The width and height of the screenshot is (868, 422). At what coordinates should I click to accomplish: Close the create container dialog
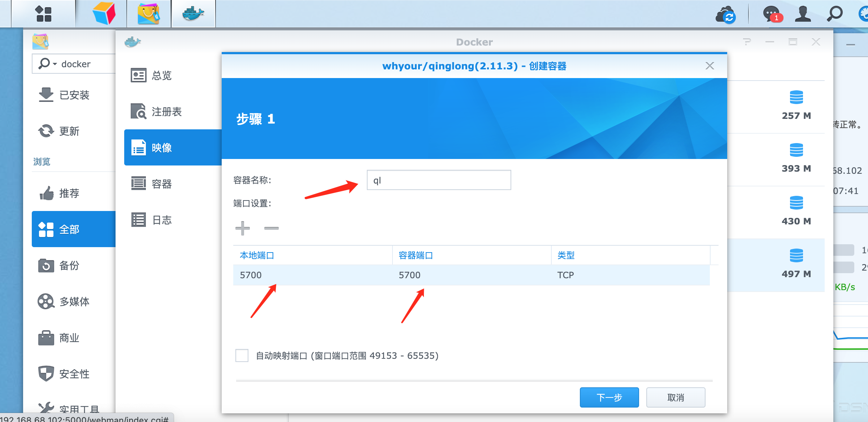click(x=710, y=66)
